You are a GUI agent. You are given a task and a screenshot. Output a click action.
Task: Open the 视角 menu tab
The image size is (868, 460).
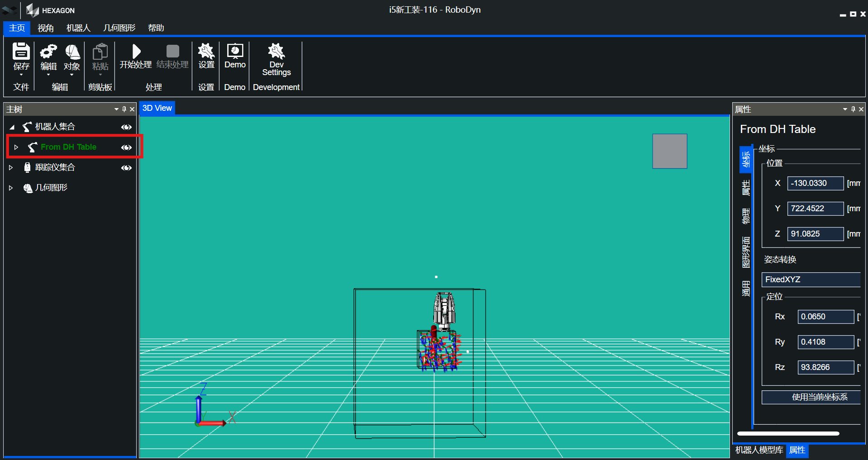(46, 28)
